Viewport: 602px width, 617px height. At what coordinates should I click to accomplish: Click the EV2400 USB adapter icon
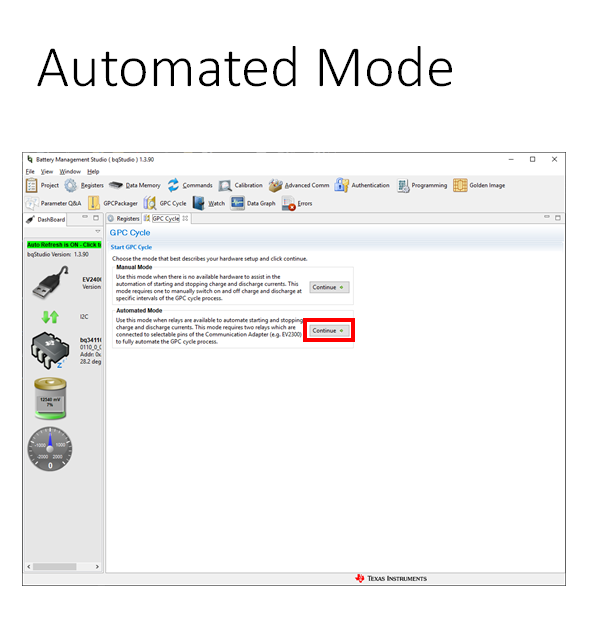pos(50,282)
